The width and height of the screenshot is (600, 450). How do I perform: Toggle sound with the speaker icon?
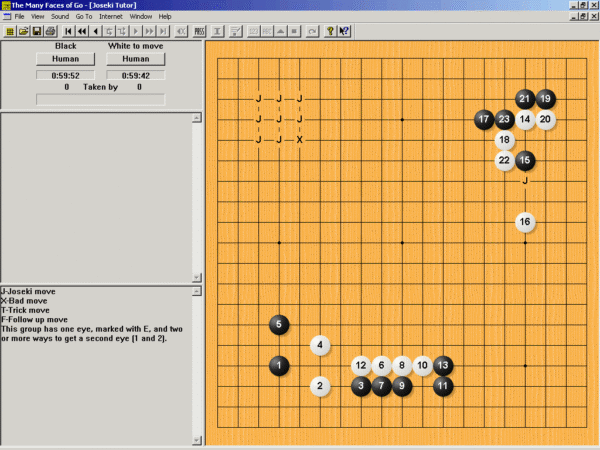(180, 31)
